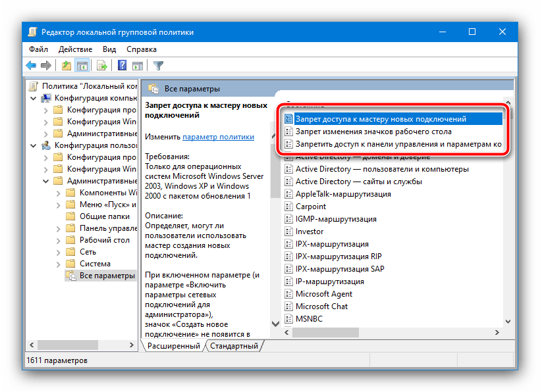Image resolution: width=540 pixels, height=392 pixels.
Task: Collapse the user Административные шаблоны node
Action: point(46,181)
